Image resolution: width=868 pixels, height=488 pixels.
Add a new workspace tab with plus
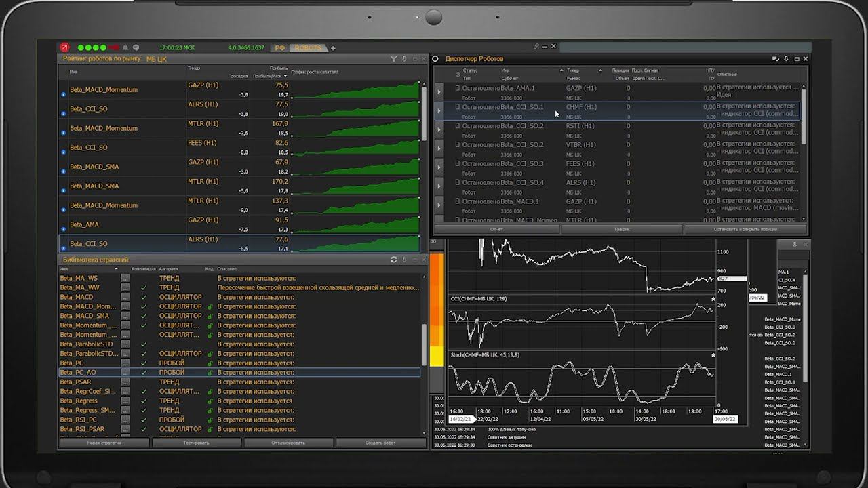click(x=333, y=48)
